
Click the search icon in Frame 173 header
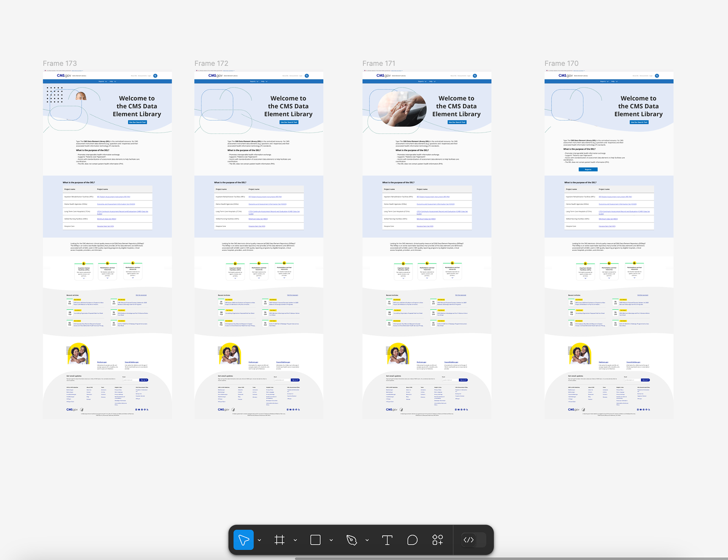point(155,76)
